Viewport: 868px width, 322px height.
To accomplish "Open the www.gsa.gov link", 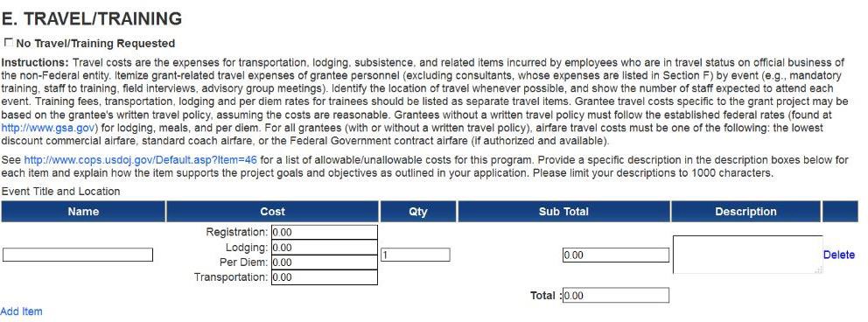I will 49,128.
